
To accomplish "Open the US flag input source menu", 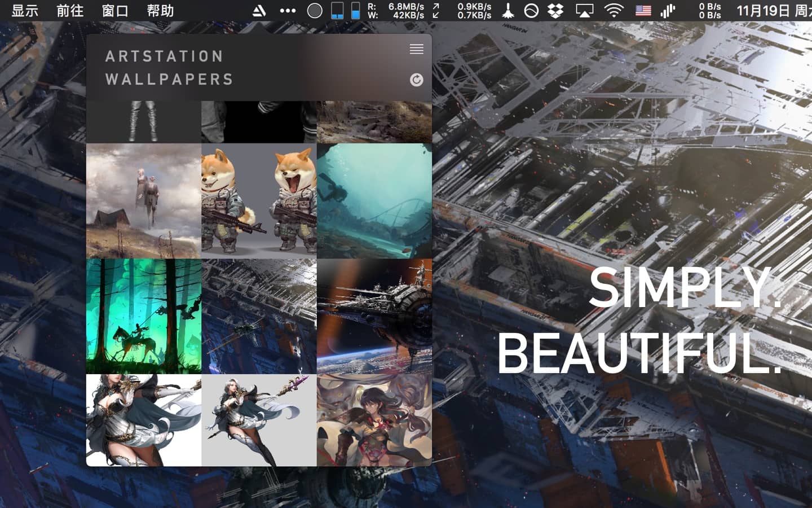I will pyautogui.click(x=643, y=10).
